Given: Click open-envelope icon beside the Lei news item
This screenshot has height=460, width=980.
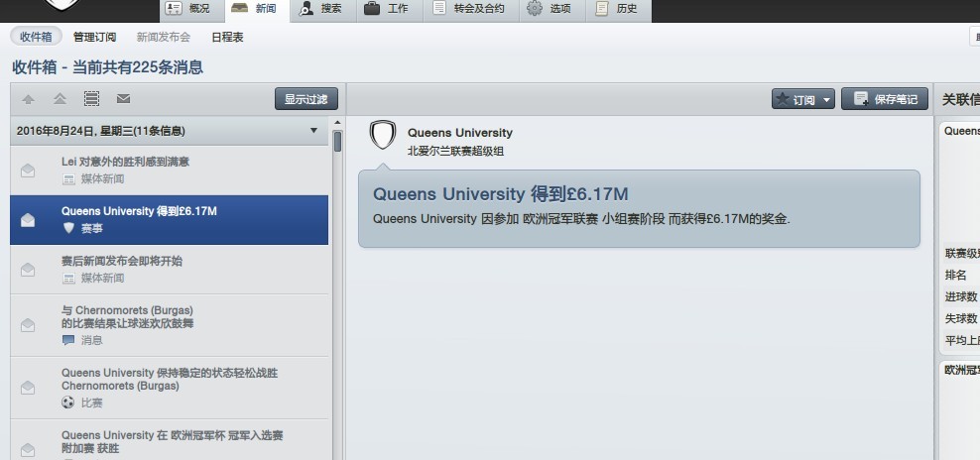Looking at the screenshot, I should click(x=28, y=170).
